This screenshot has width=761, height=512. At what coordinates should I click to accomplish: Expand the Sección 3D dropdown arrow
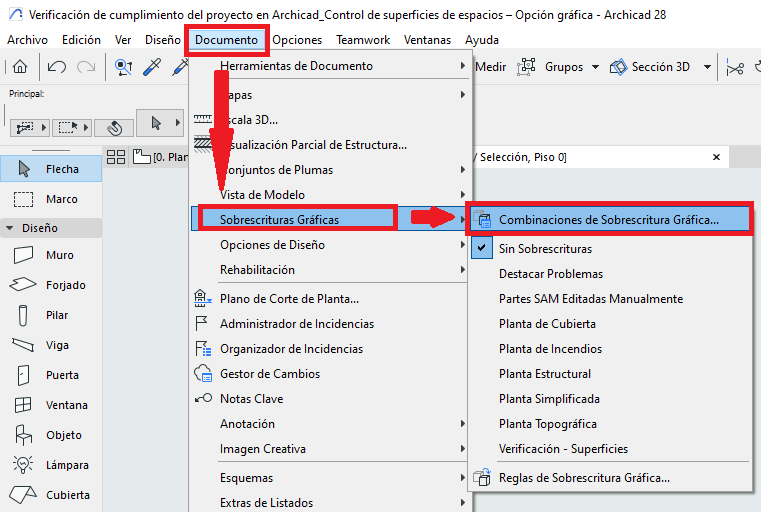pos(707,67)
